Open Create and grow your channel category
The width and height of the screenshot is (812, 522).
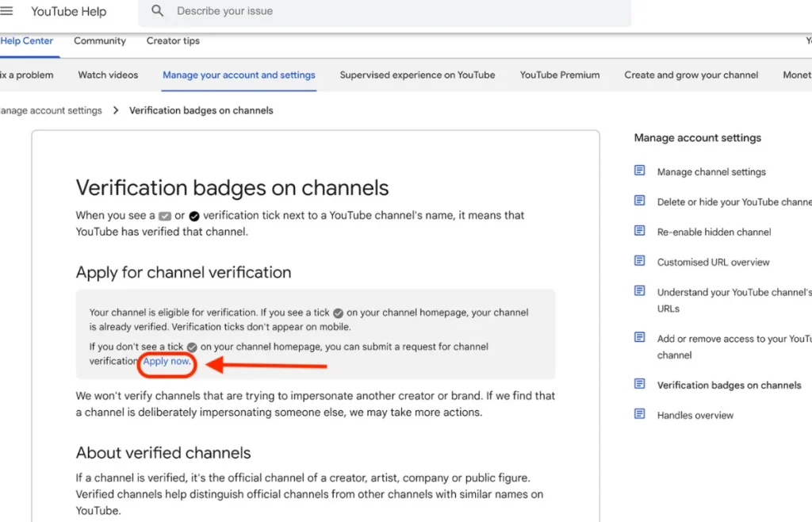pyautogui.click(x=691, y=75)
